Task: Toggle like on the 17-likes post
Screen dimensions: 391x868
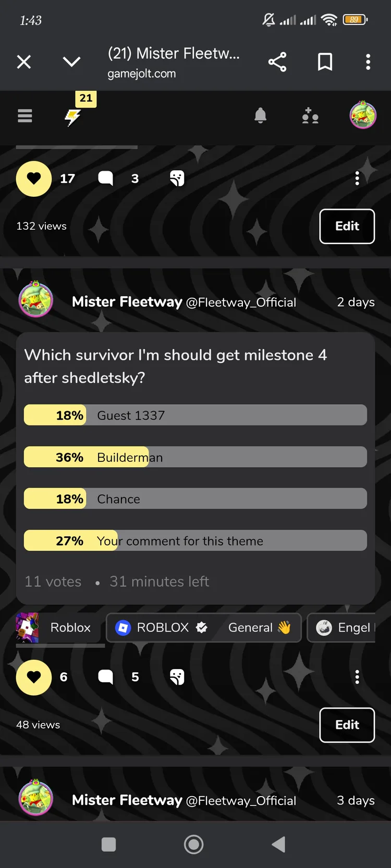Action: [x=34, y=179]
